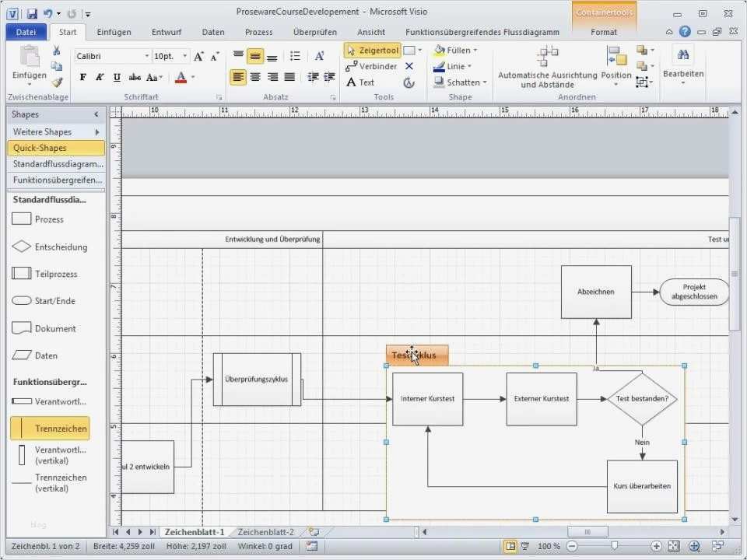Click the Trennzeichen shape entry

49,428
